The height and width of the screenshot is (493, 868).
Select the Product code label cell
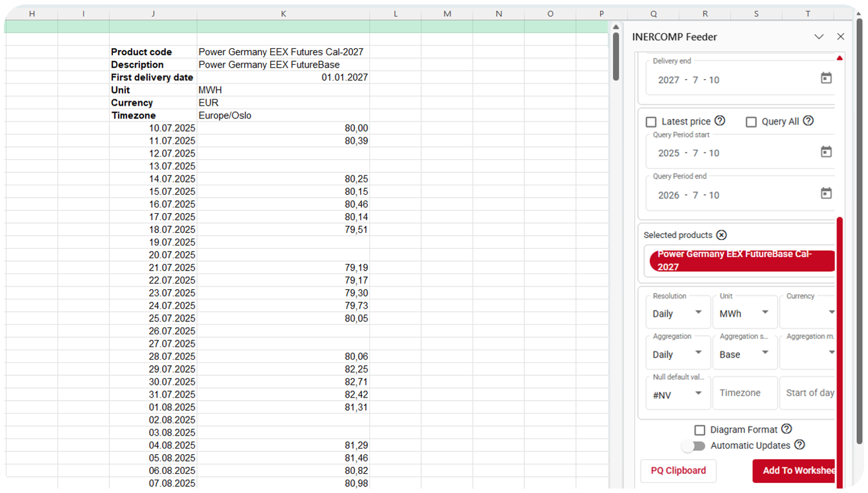pos(153,52)
